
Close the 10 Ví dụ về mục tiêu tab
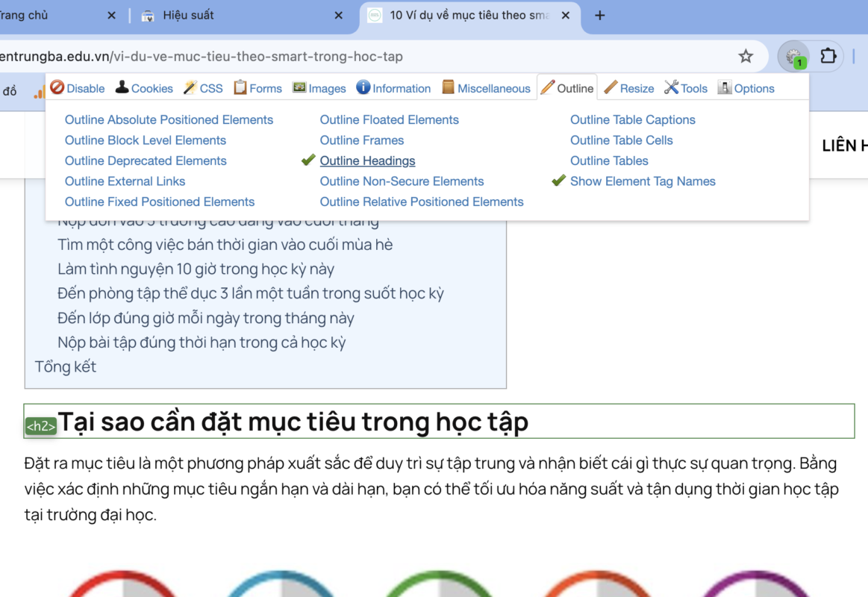click(x=565, y=16)
